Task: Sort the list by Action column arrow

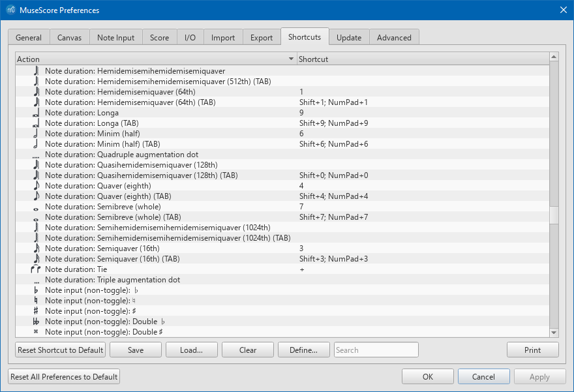Action: pos(291,59)
